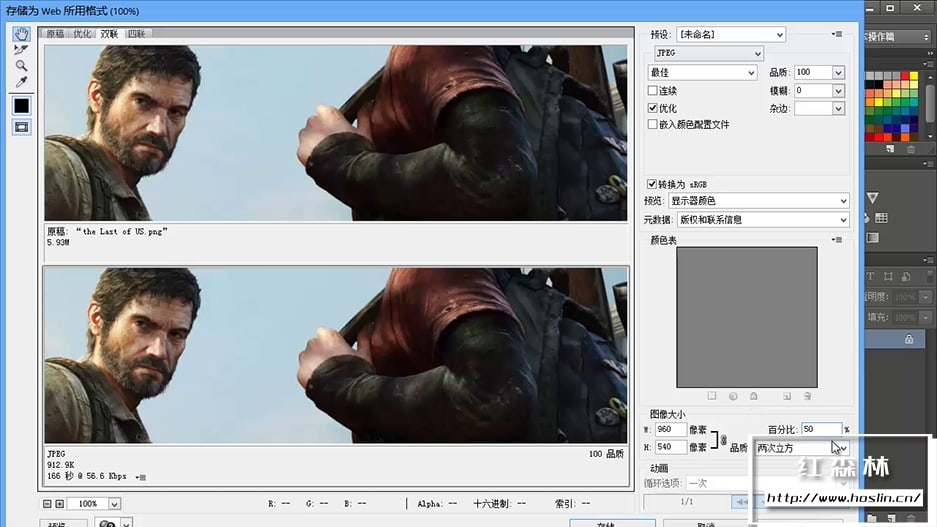This screenshot has width=937, height=527.
Task: Click the delete color trash icon
Action: [x=807, y=396]
